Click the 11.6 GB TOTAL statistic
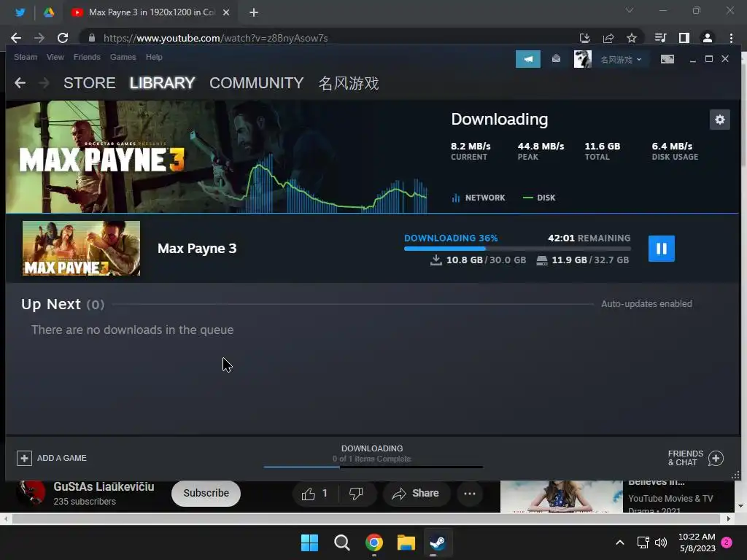The width and height of the screenshot is (747, 560). (602, 151)
